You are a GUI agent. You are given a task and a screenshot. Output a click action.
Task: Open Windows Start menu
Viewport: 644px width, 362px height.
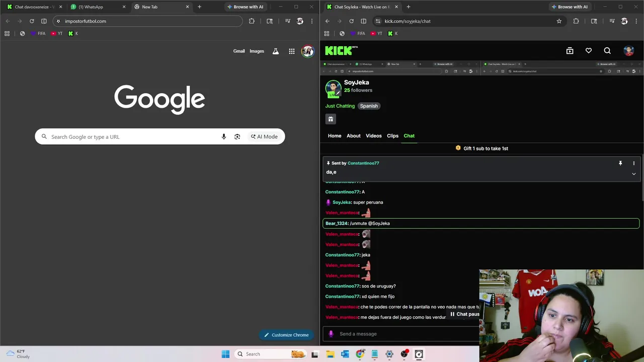pos(225,354)
